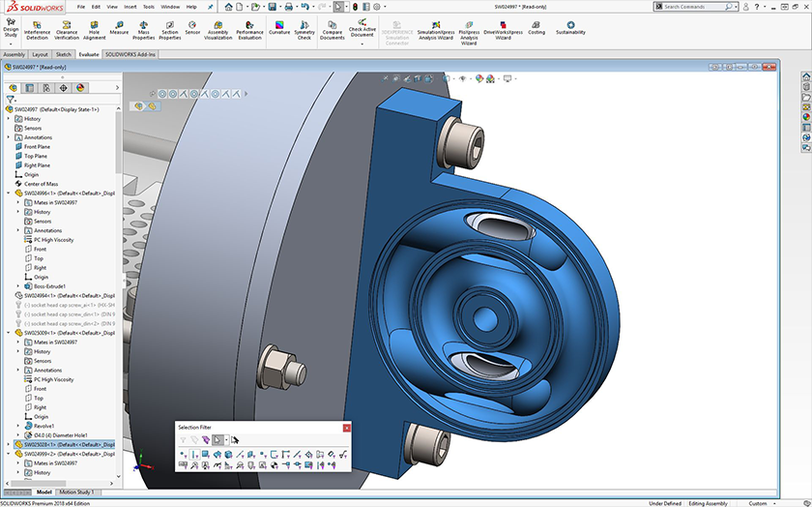
Task: Switch to the Assembly ribbon tab
Action: pos(14,54)
